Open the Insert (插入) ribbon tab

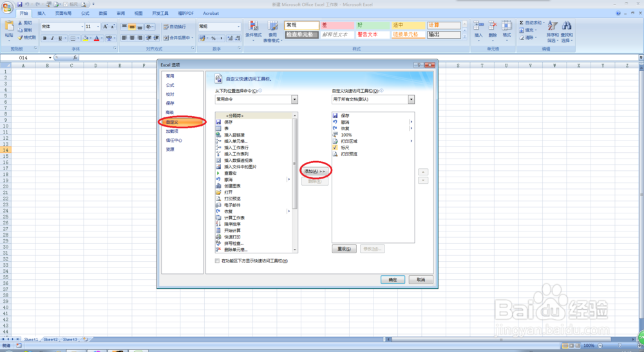click(x=41, y=13)
